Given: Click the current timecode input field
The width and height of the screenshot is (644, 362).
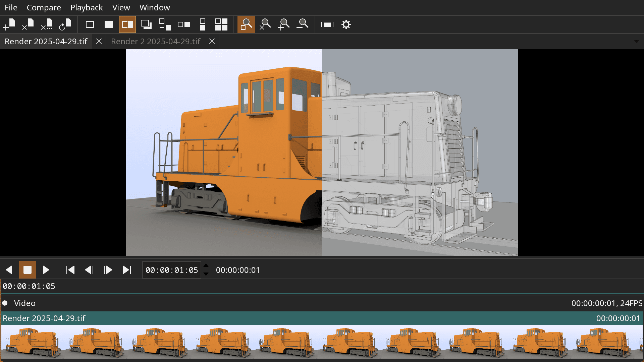Looking at the screenshot, I should point(171,270).
